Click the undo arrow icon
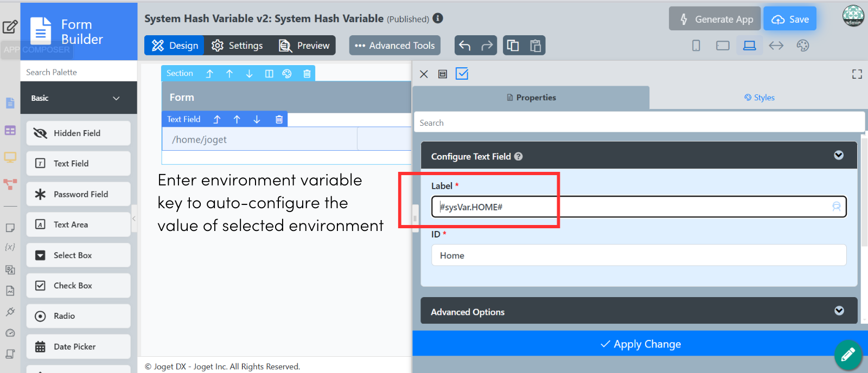 pyautogui.click(x=464, y=46)
